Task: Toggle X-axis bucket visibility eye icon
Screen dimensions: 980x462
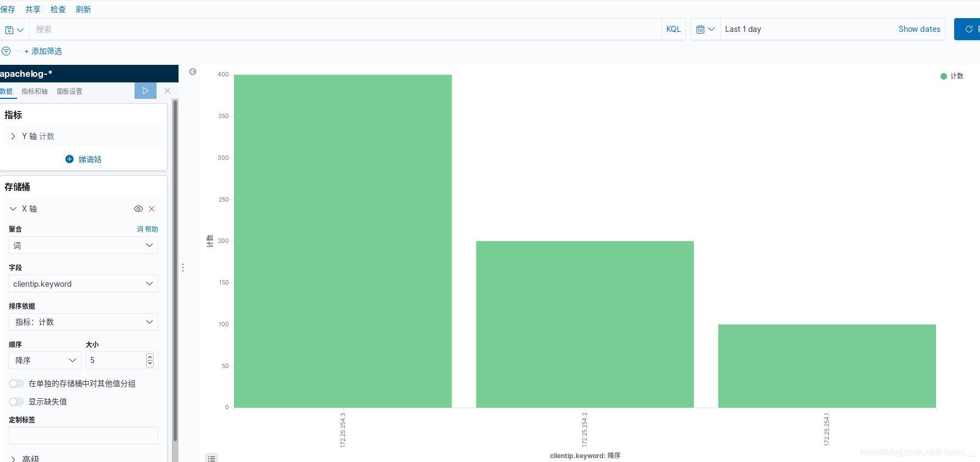Action: coord(138,209)
